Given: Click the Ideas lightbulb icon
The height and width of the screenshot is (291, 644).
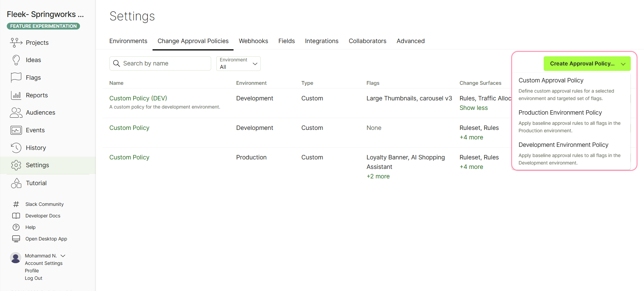Looking at the screenshot, I should (16, 60).
